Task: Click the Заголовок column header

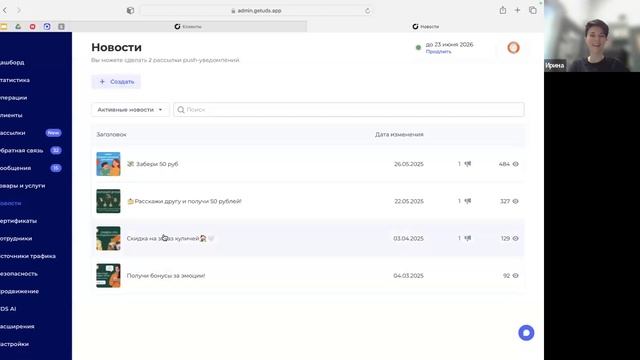Action: coord(111,134)
